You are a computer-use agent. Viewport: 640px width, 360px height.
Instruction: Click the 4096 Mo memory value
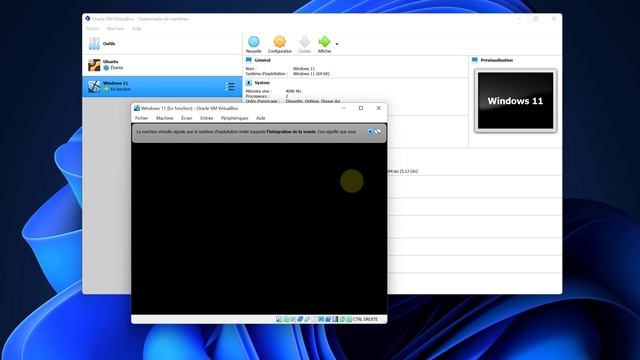click(293, 91)
